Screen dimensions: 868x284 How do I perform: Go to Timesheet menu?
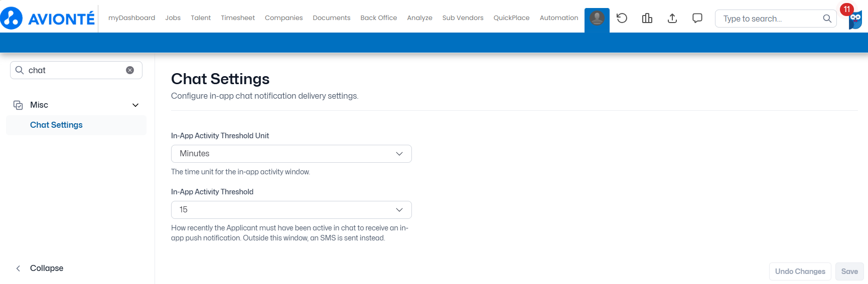[x=238, y=18]
